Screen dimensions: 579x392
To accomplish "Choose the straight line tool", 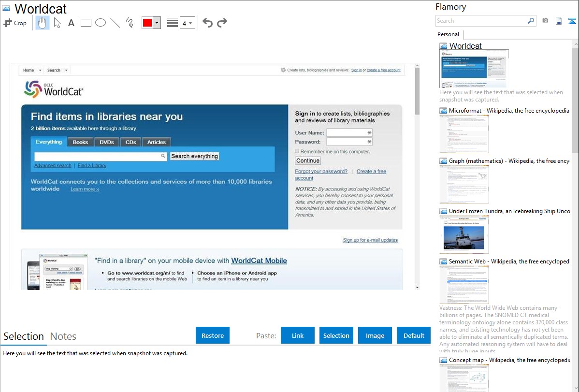I will 115,23.
